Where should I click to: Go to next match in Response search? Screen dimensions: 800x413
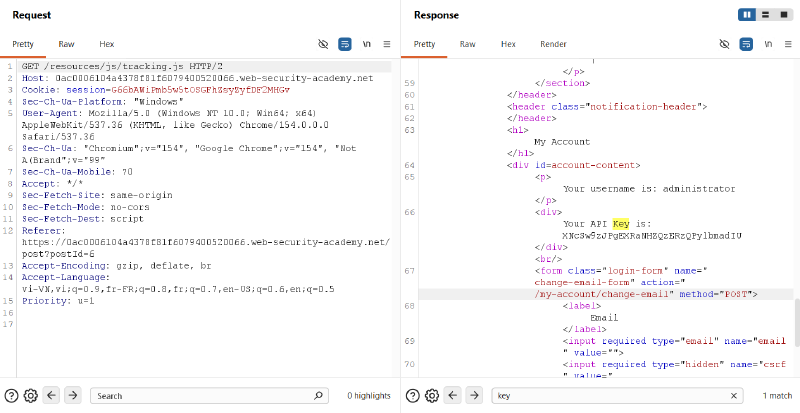pos(474,395)
